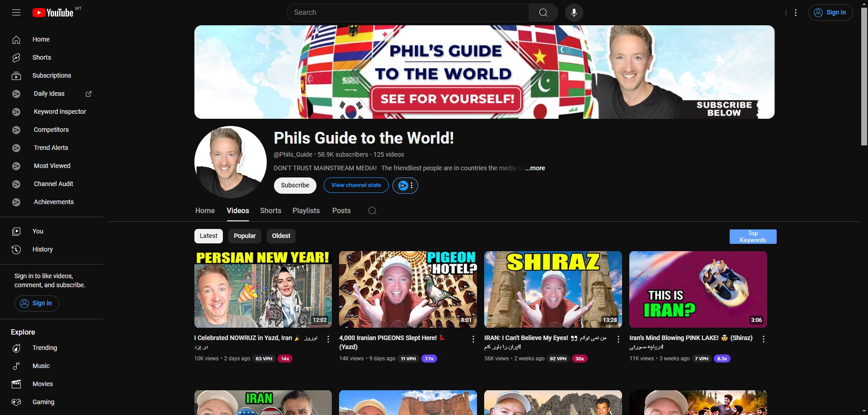
Task: Open Trend Alerts
Action: 52,148
